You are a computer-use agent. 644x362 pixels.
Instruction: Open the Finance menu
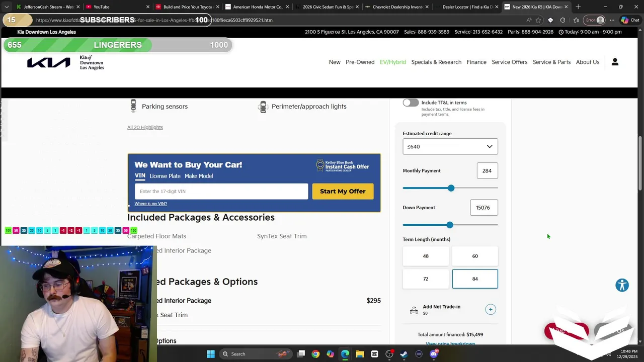[476, 62]
